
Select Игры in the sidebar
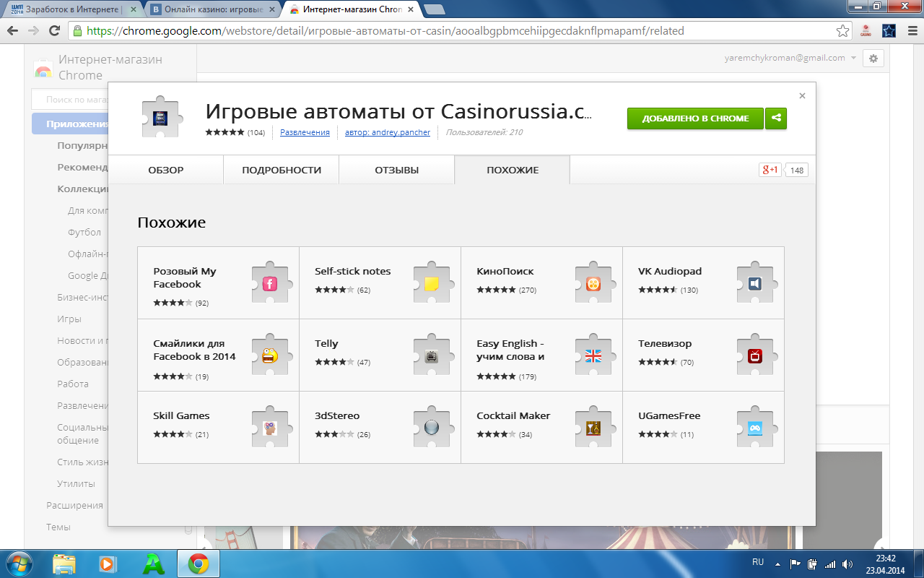(x=69, y=319)
